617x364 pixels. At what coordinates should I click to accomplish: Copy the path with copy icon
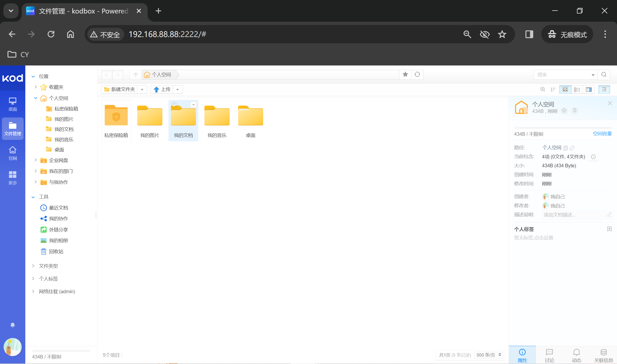pyautogui.click(x=565, y=148)
